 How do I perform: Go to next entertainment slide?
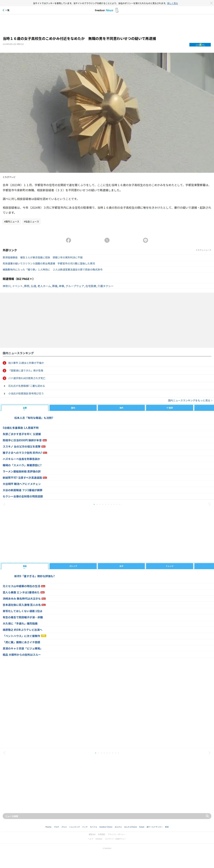209,753
